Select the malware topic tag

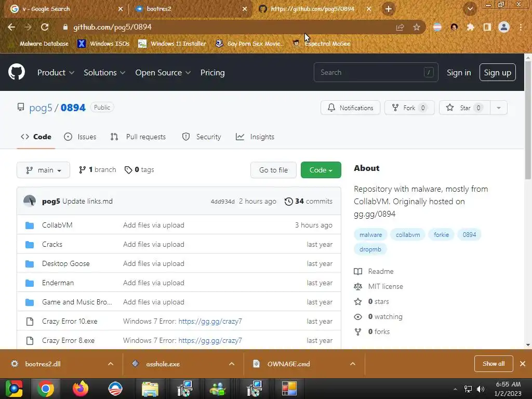pyautogui.click(x=370, y=235)
